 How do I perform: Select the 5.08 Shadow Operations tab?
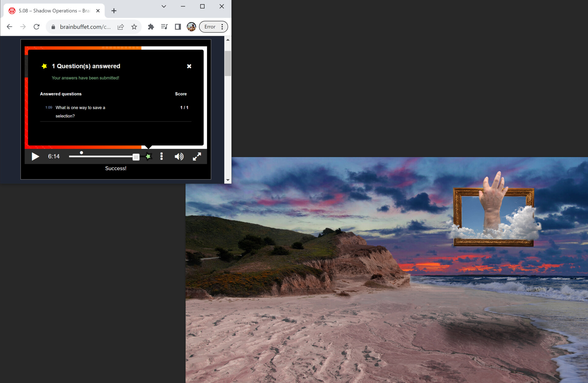click(x=54, y=11)
